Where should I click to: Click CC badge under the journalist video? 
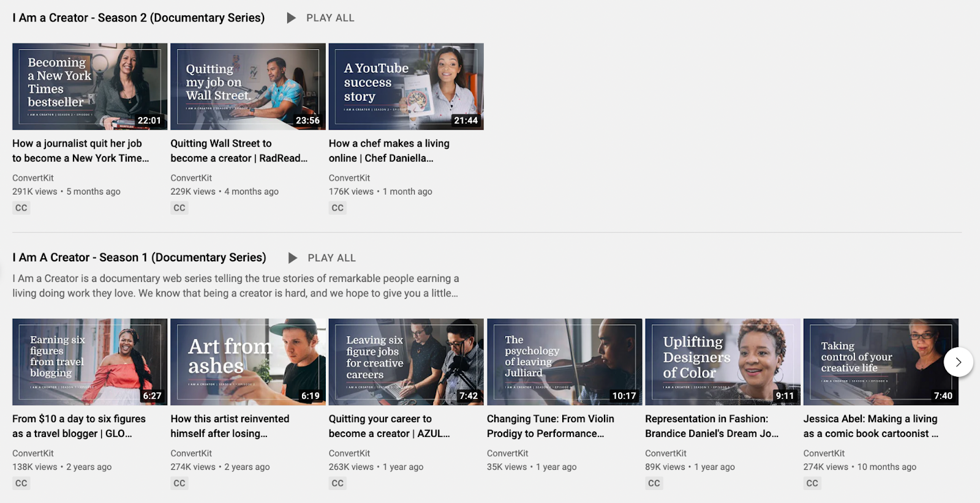point(21,208)
